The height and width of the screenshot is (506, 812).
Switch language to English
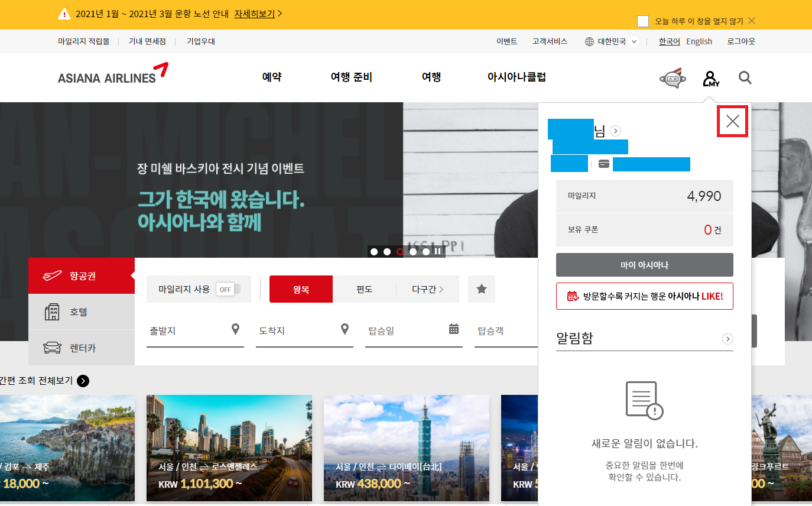[699, 41]
